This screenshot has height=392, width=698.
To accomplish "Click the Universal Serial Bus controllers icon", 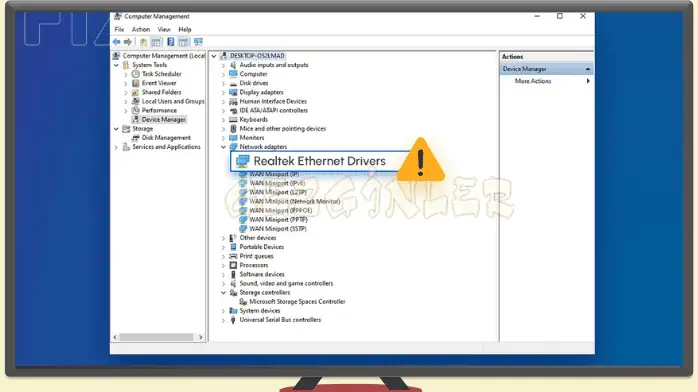I will [x=233, y=319].
